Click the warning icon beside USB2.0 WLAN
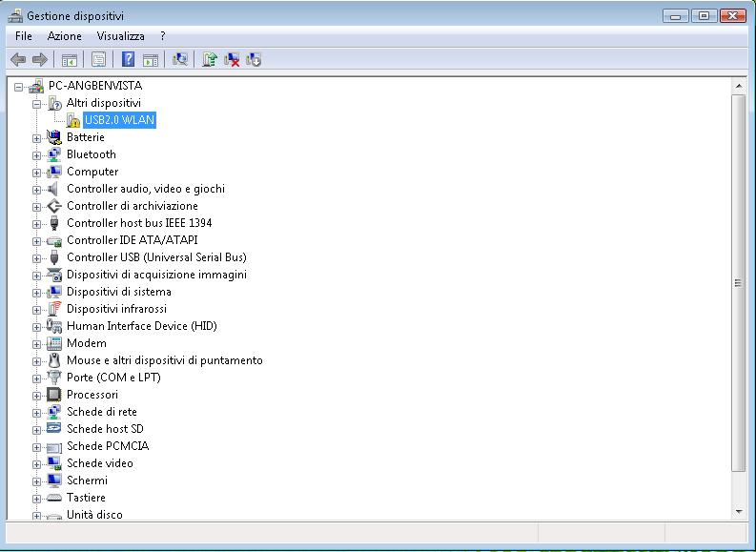The height and width of the screenshot is (552, 756). [x=72, y=120]
